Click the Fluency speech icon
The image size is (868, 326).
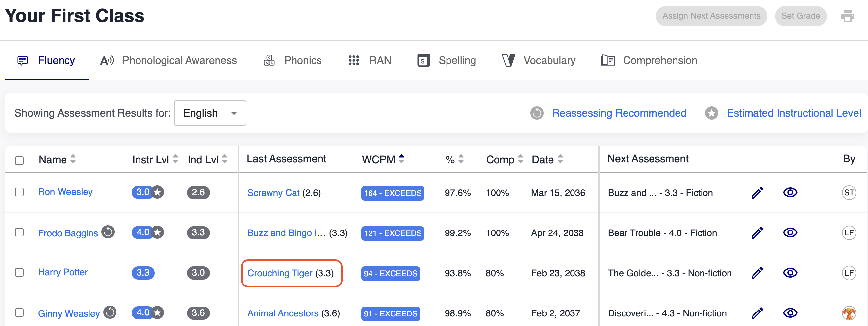coord(23,61)
